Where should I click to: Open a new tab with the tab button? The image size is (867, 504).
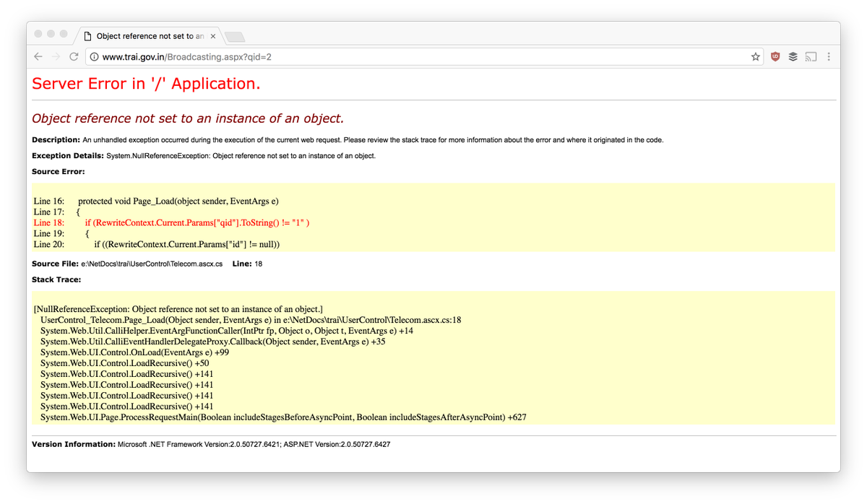(x=235, y=37)
